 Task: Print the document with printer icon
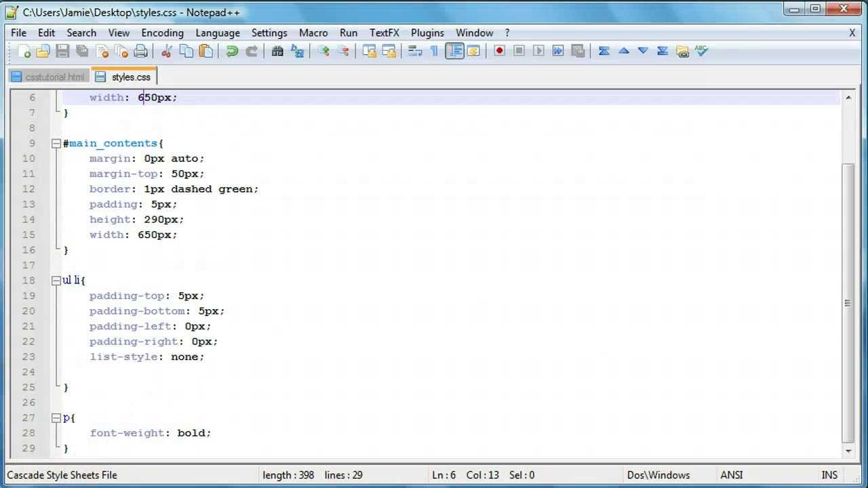141,52
